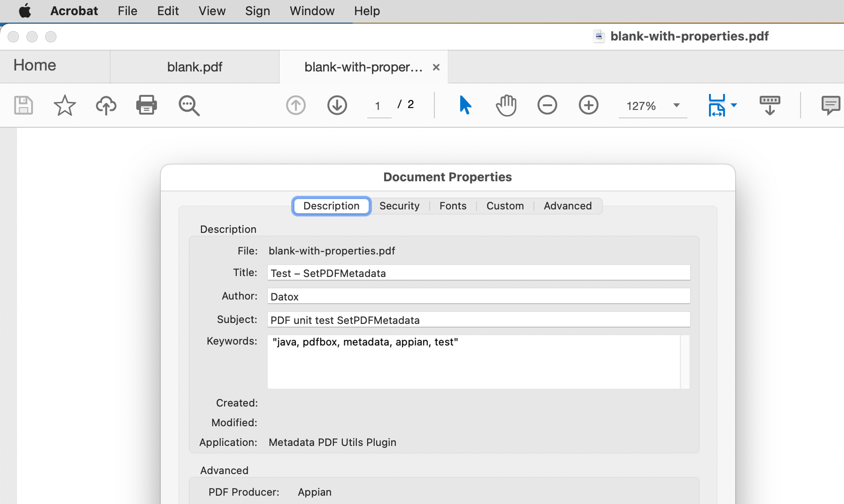Click the star bookmark icon

pos(65,105)
